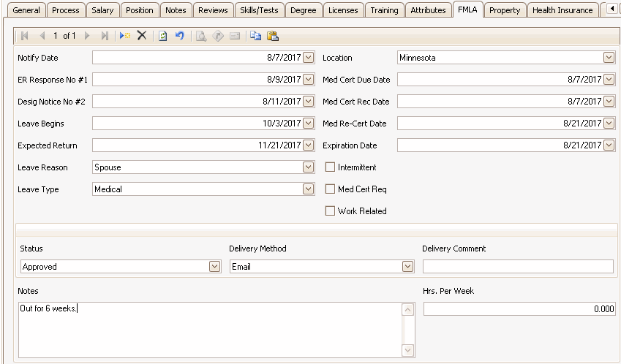Open the Leave Reason dropdown

point(308,167)
